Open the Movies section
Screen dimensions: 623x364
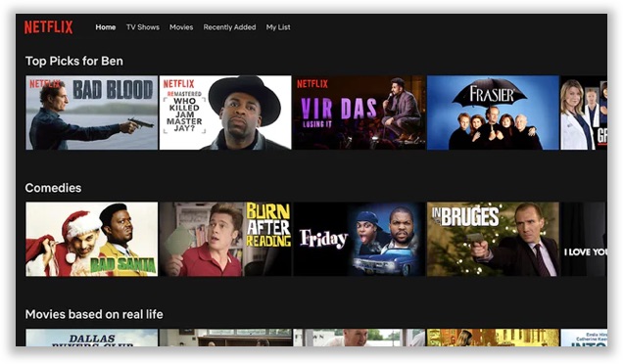(x=181, y=27)
